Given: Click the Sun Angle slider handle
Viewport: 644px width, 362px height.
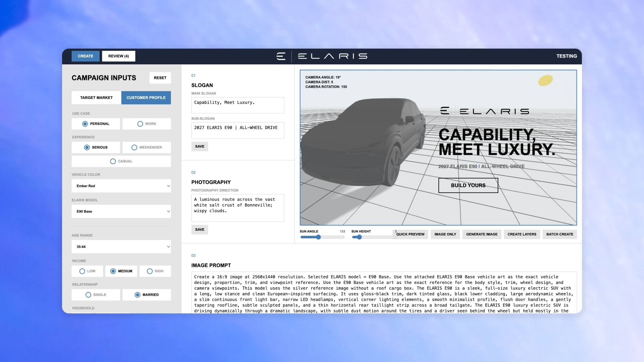Looking at the screenshot, I should coord(318,237).
